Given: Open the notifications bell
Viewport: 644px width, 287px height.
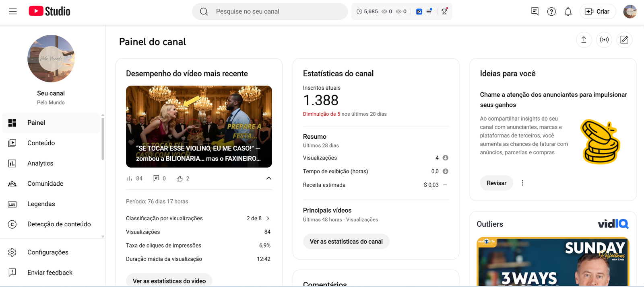Looking at the screenshot, I should [x=568, y=12].
